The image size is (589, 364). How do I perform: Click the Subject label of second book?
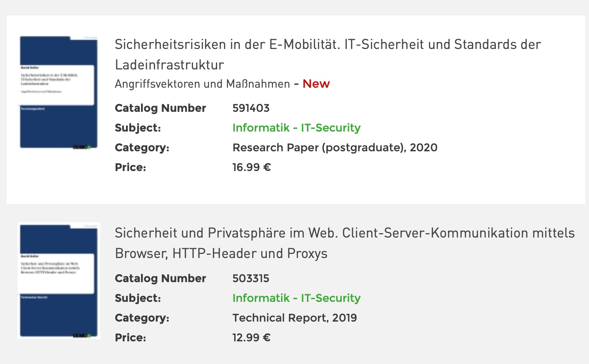point(138,298)
